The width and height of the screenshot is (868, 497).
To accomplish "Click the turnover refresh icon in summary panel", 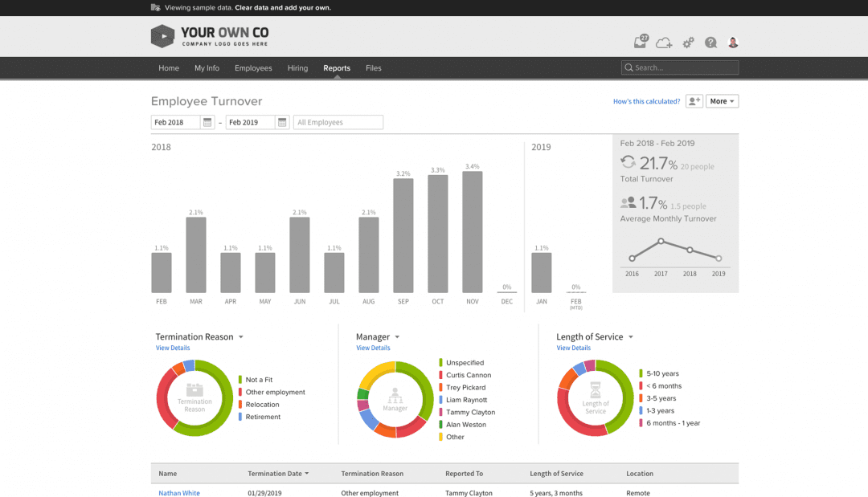I will (627, 161).
